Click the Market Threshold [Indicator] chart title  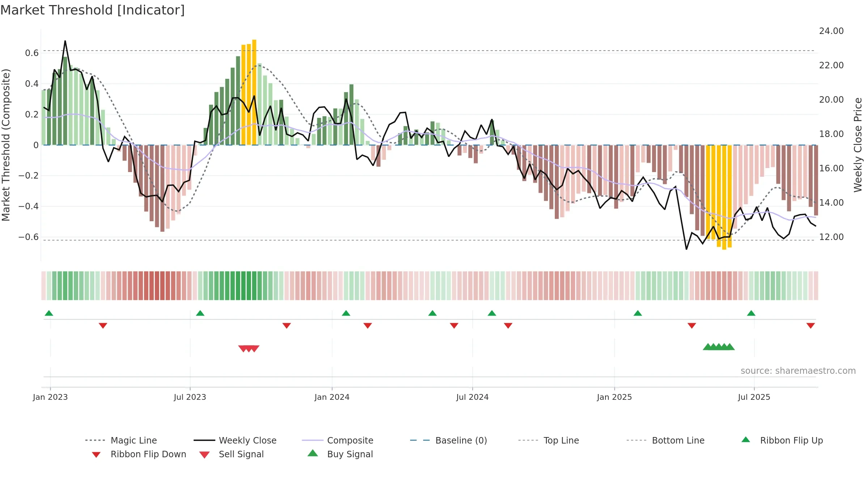93,10
